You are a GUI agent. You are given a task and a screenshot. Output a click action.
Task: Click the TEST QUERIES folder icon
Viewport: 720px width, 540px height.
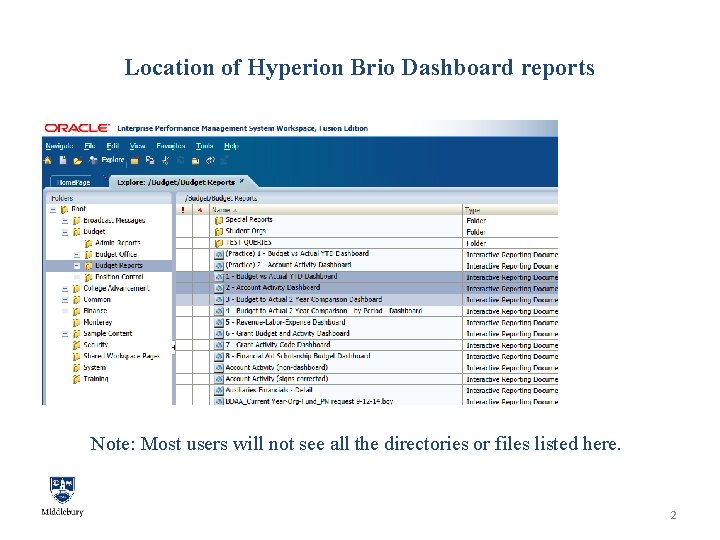219,243
